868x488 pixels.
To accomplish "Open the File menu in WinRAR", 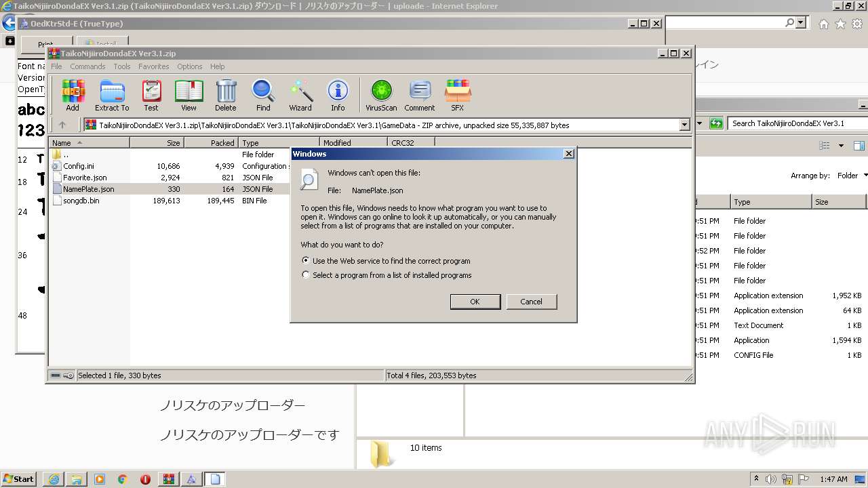I will (x=56, y=66).
